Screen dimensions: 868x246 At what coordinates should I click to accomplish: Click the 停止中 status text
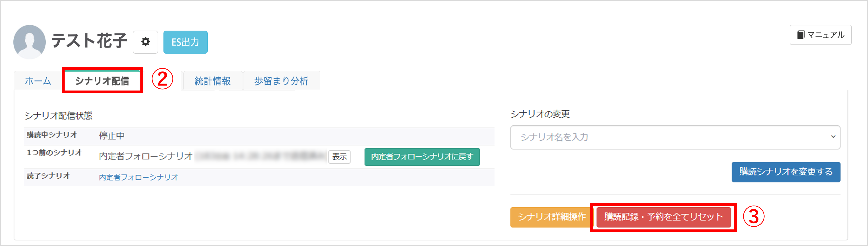tap(112, 136)
